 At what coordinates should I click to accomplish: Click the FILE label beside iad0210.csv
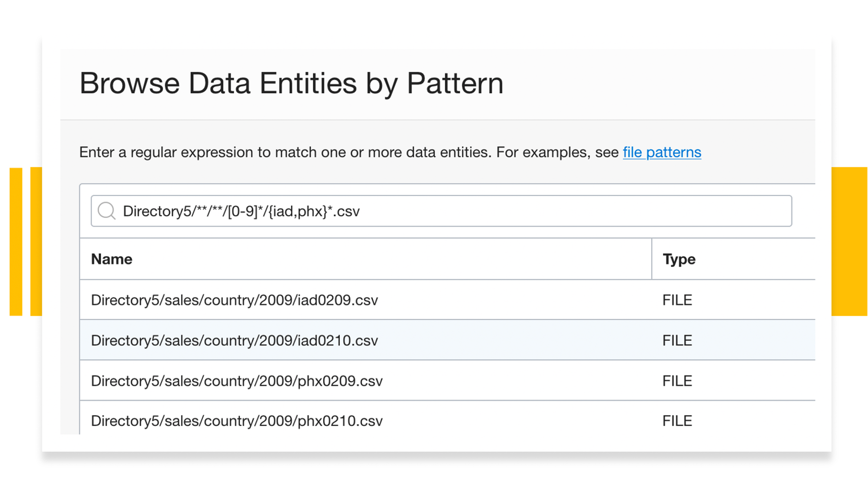pos(677,340)
